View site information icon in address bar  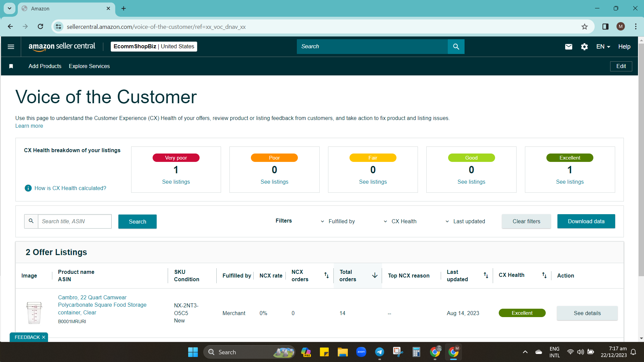(x=58, y=26)
